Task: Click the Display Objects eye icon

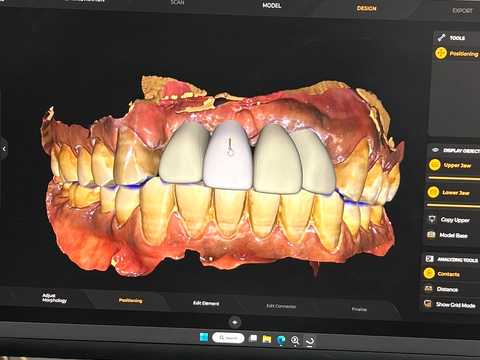Action: 435,150
